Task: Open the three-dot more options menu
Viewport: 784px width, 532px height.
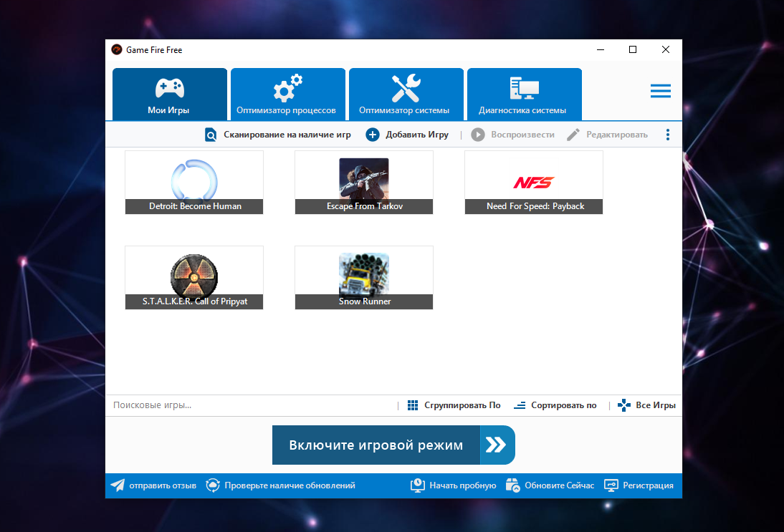Action: [667, 135]
